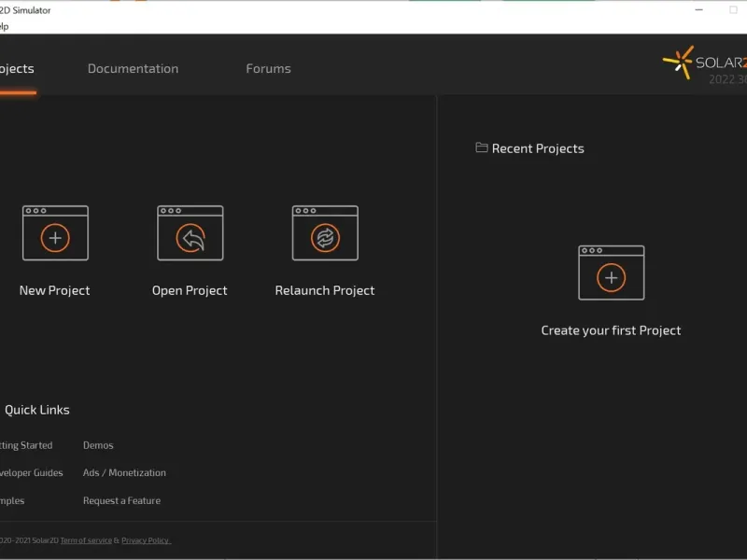Open the Developer Guides quick link
747x560 pixels.
click(32, 473)
